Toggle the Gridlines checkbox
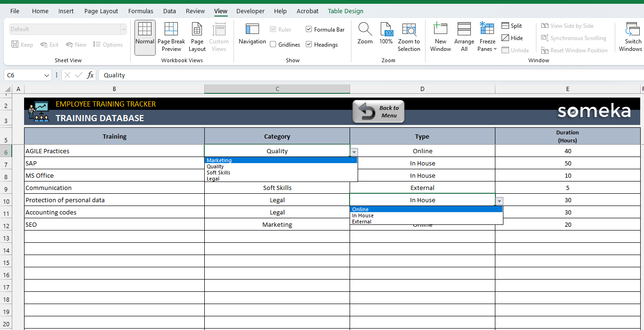Viewport: 644px width, 330px height. (273, 44)
